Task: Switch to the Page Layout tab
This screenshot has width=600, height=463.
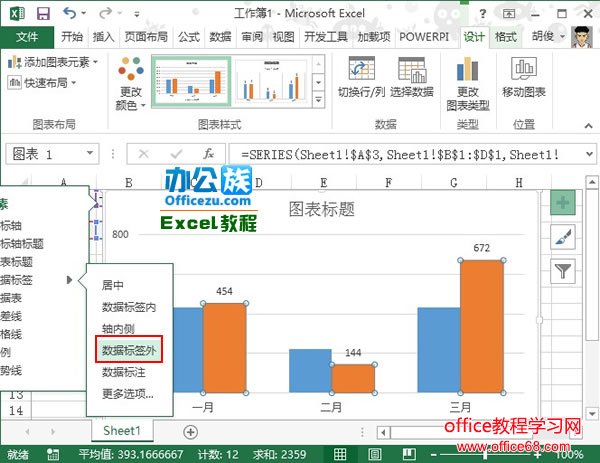Action: click(146, 37)
